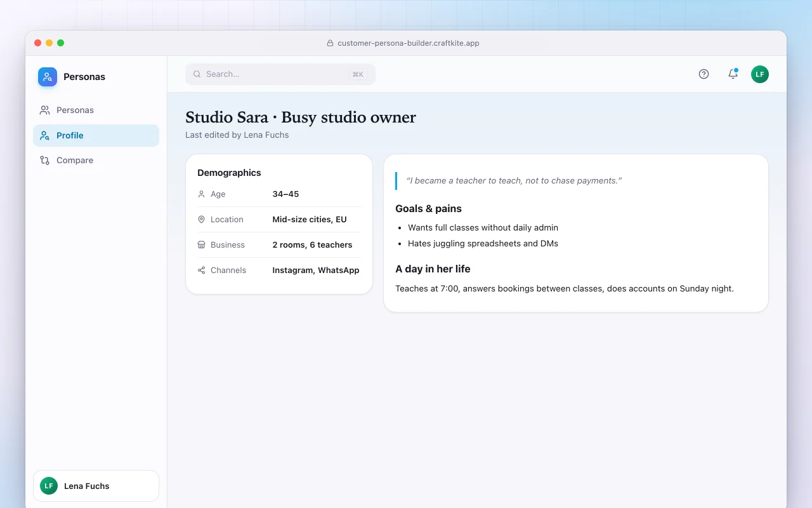
Task: Click the 'Teaches at 7:00' paragraph
Action: tap(565, 288)
